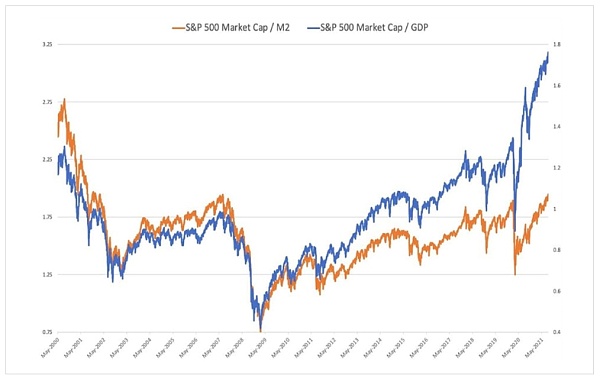Click the 0.75 left axis label
Screen dimensions: 600x382
[x=47, y=332]
